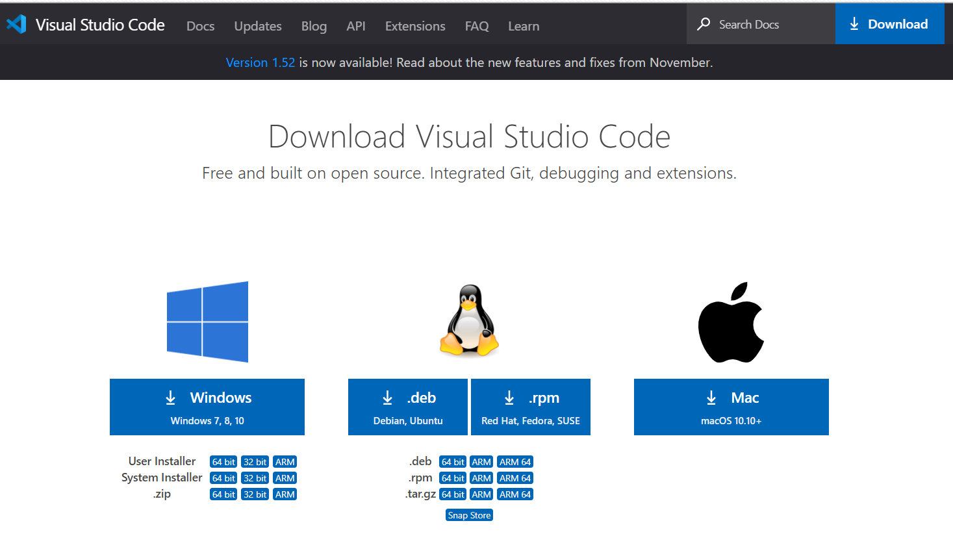Click the 'Download Visual Studio Code' heading
Screen dimensions: 953x560
469,136
